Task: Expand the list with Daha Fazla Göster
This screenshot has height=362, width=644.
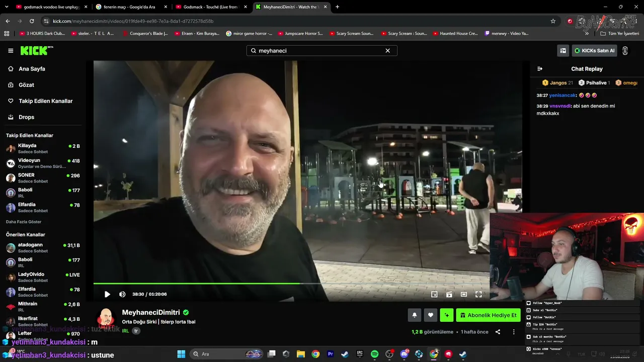Action: (24, 222)
